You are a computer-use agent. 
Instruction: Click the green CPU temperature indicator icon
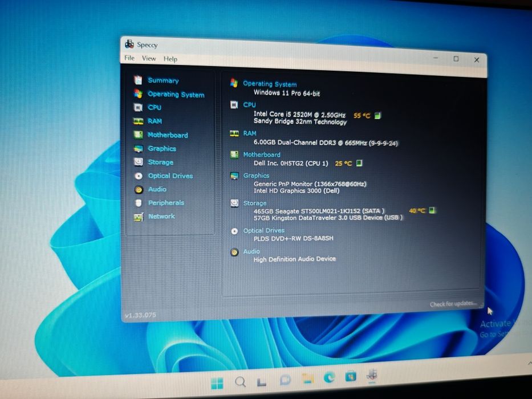coord(377,116)
